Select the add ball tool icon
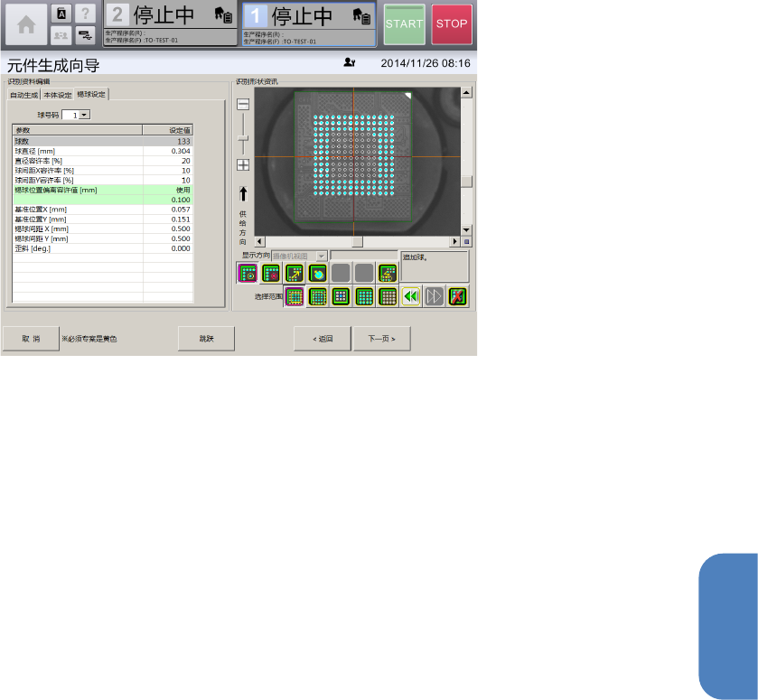The width and height of the screenshot is (758, 700). click(248, 273)
